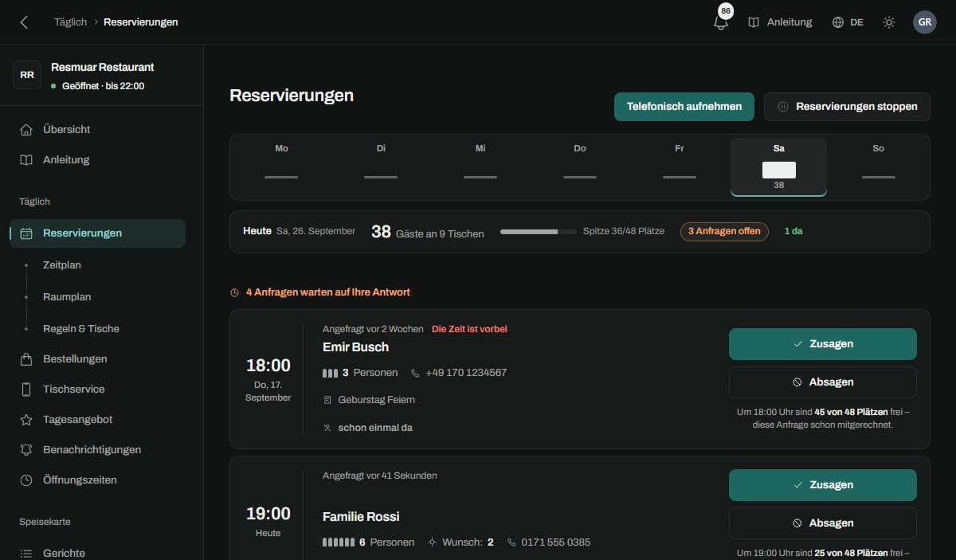Click the Übersicht home icon

tap(26, 129)
